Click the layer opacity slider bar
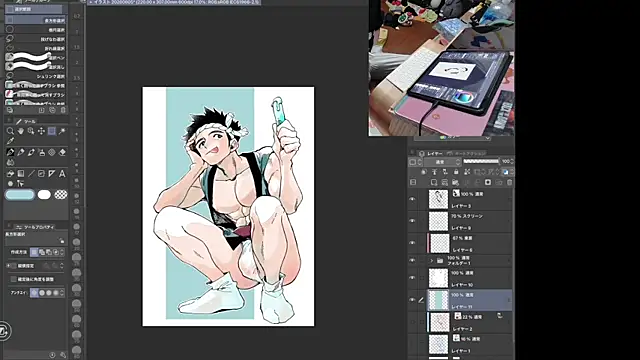 point(481,162)
